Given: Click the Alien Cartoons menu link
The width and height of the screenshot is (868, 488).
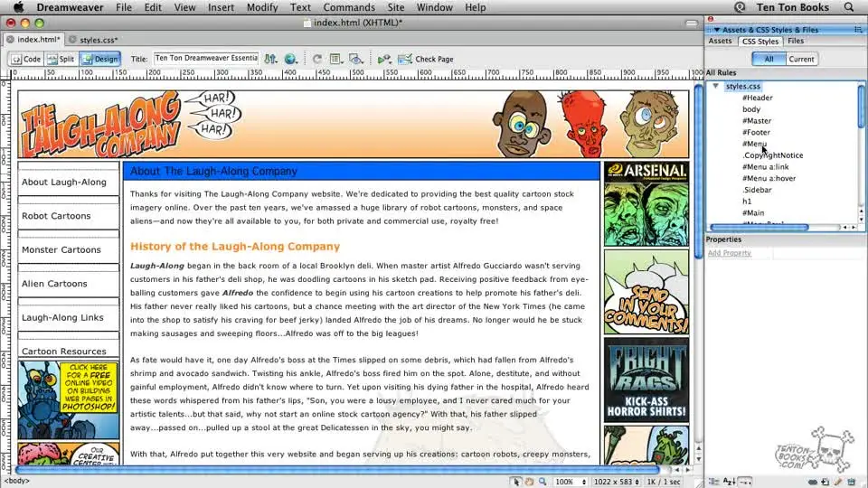Looking at the screenshot, I should pos(55,283).
